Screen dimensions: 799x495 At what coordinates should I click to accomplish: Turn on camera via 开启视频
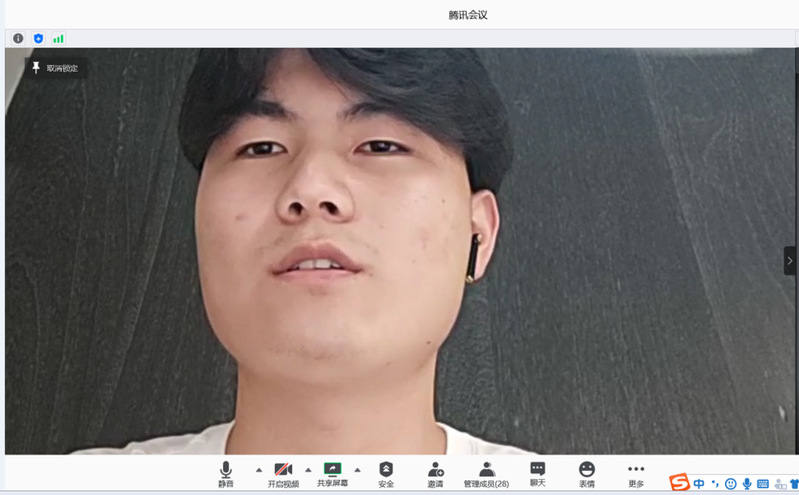coord(283,472)
